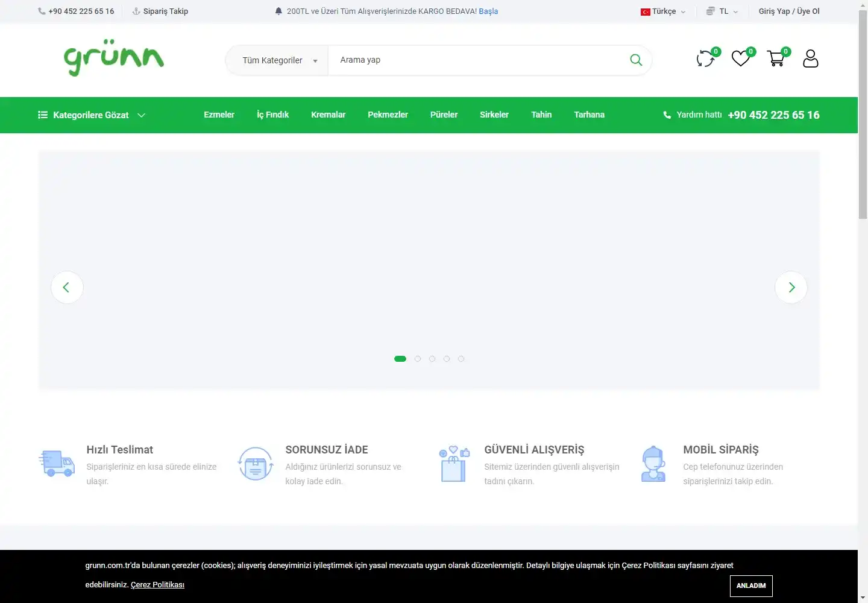Open the product compare icon
Viewport: 868px width, 603px height.
coord(706,58)
